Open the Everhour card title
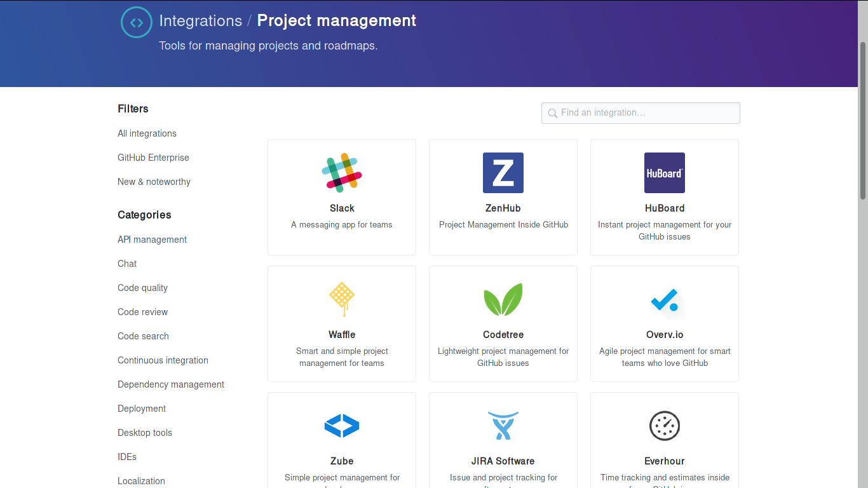868x488 pixels. click(x=665, y=461)
